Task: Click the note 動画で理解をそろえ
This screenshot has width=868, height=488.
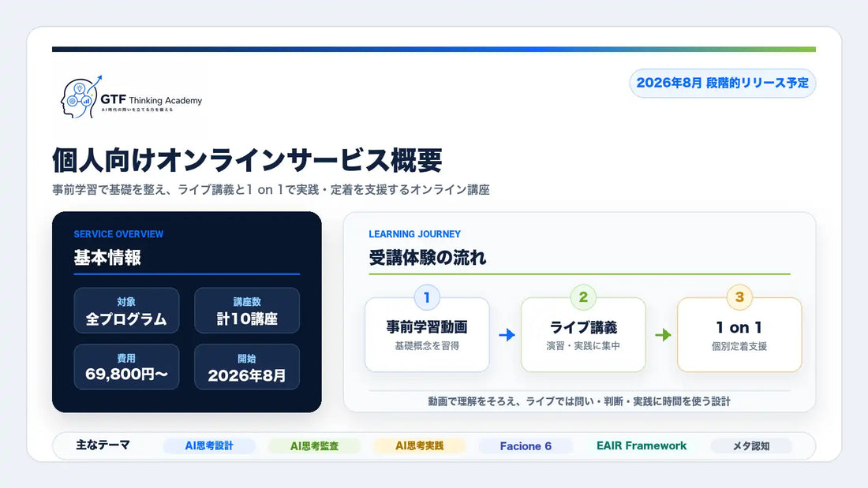Action: tap(579, 401)
